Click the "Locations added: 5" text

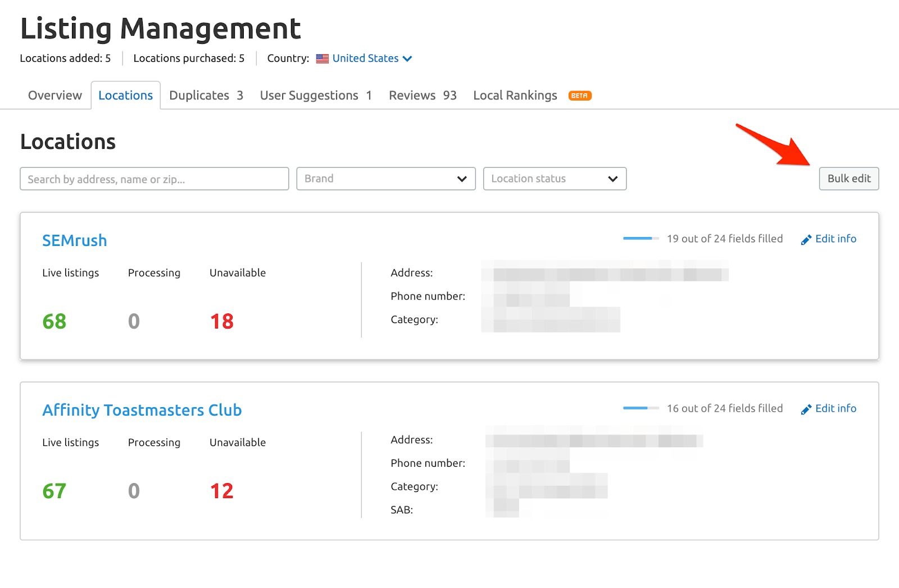[65, 58]
